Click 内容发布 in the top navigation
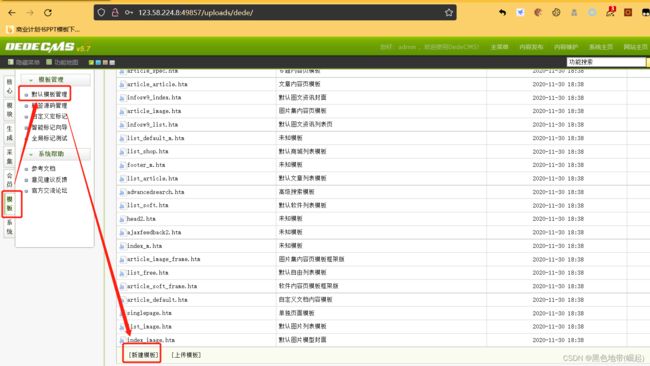 [531, 47]
